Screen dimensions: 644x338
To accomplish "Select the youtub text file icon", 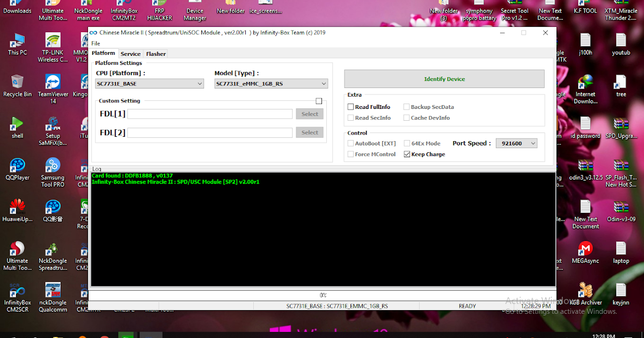I will tap(621, 45).
